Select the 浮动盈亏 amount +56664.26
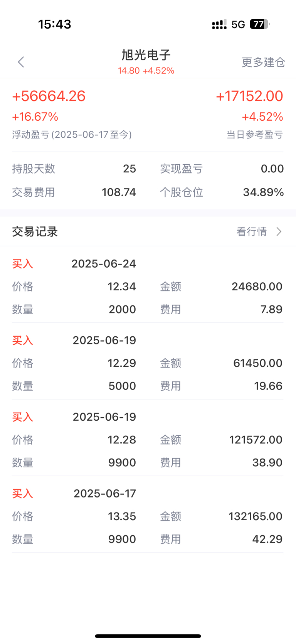 49,96
